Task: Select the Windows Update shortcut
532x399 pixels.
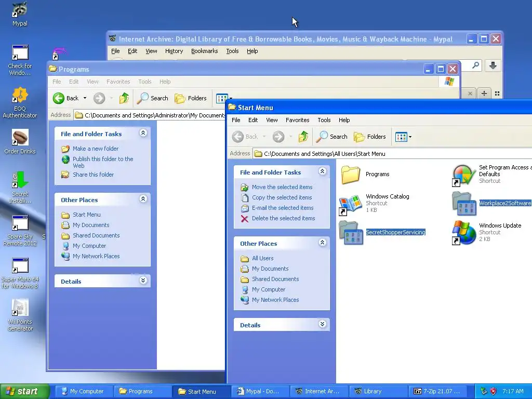Action: tap(487, 232)
